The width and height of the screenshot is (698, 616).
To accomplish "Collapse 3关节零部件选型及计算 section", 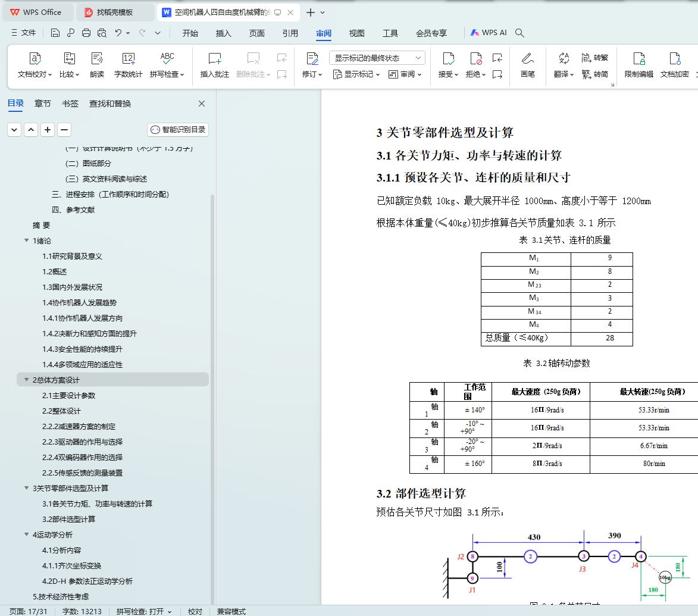I will (x=26, y=488).
